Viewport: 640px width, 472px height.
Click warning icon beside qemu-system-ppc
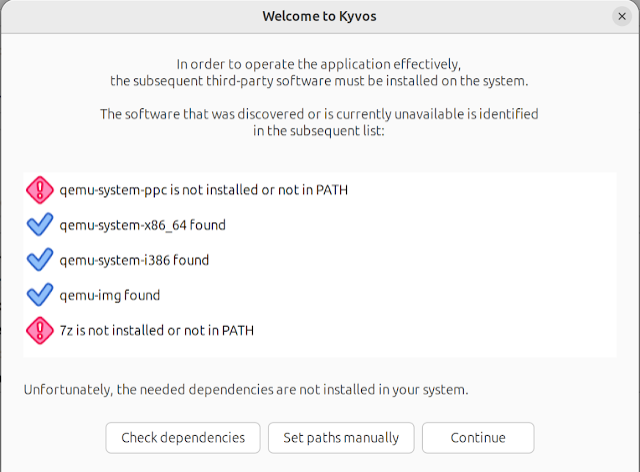[40, 190]
